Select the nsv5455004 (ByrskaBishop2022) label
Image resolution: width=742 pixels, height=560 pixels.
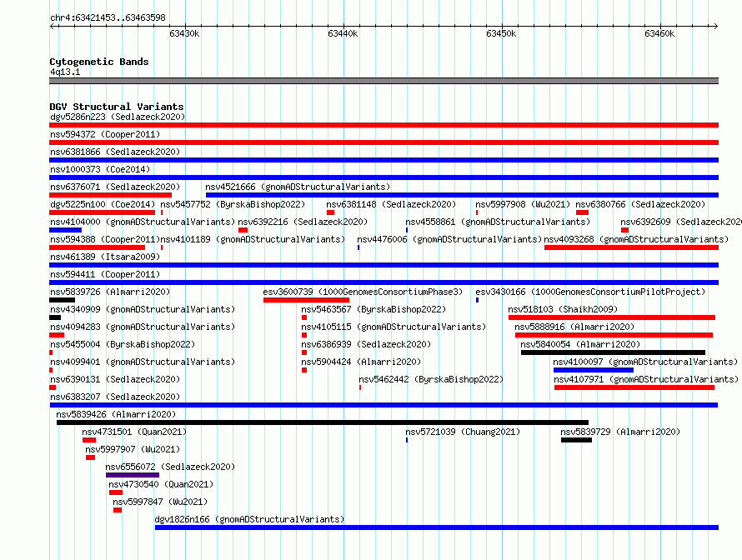coord(123,344)
